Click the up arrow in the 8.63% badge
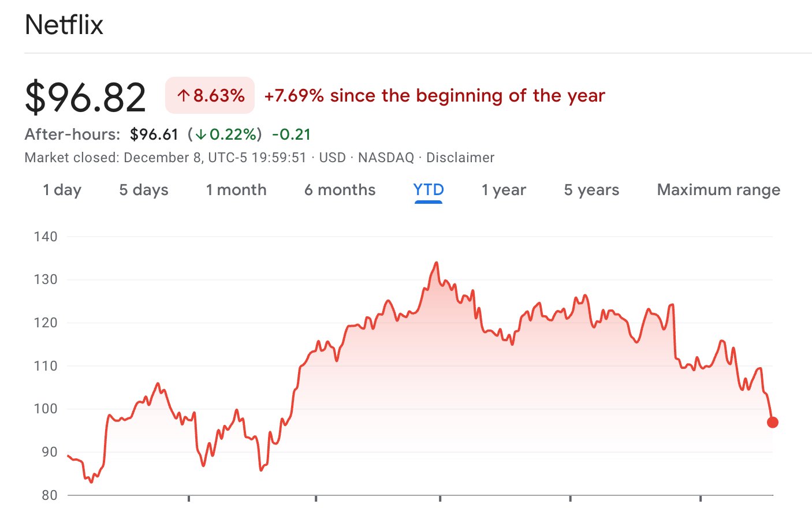This screenshot has width=812, height=508. coord(183,96)
